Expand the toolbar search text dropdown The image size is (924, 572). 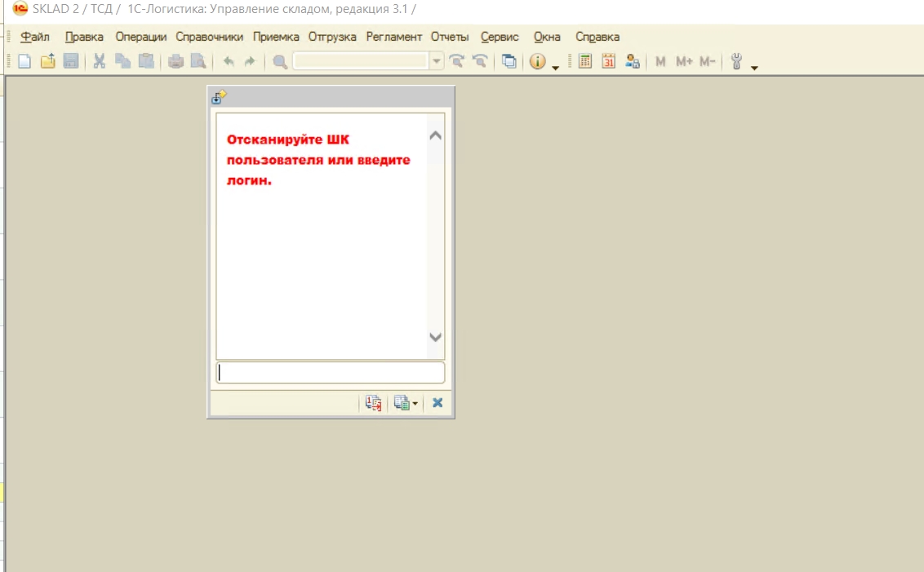click(x=437, y=61)
